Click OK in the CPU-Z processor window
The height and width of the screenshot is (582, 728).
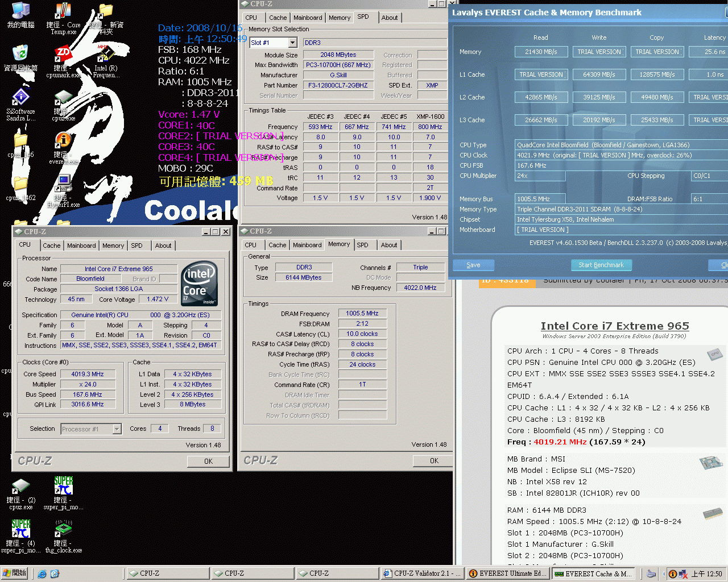click(x=208, y=461)
